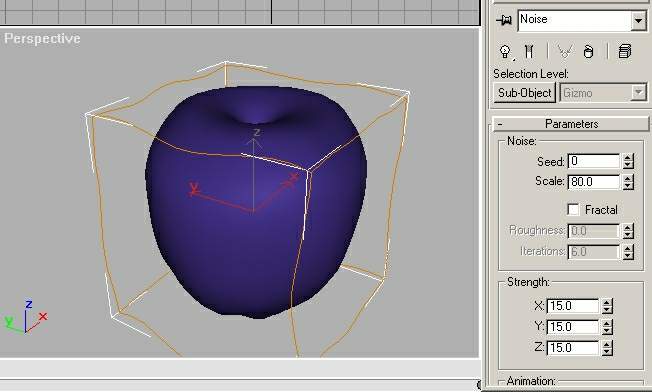Remove modifier from the stack icon

pos(588,52)
